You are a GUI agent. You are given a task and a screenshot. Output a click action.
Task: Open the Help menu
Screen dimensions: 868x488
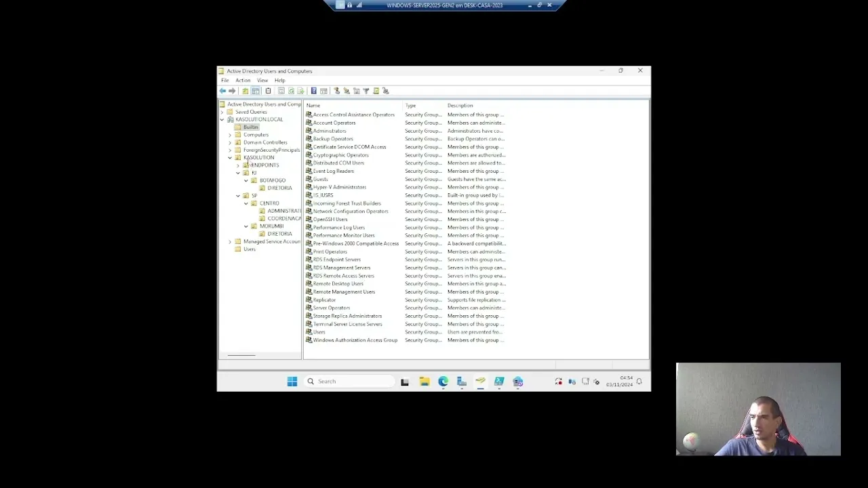280,80
